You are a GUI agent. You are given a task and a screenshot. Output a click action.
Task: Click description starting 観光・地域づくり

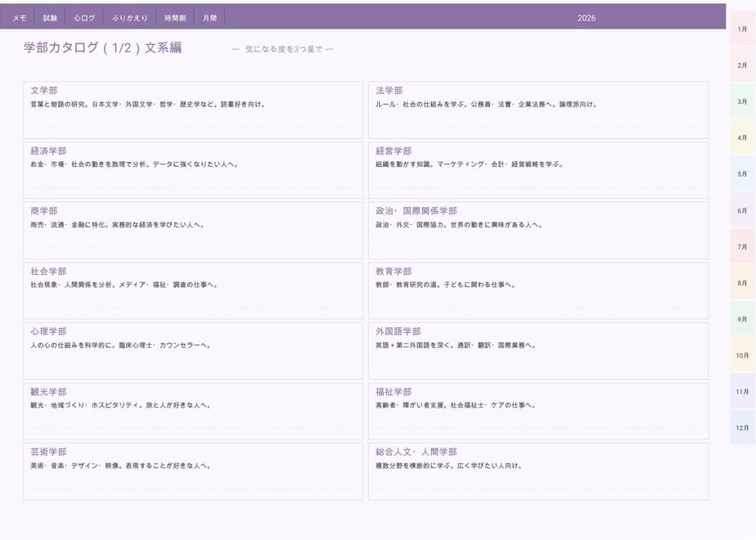click(x=120, y=406)
